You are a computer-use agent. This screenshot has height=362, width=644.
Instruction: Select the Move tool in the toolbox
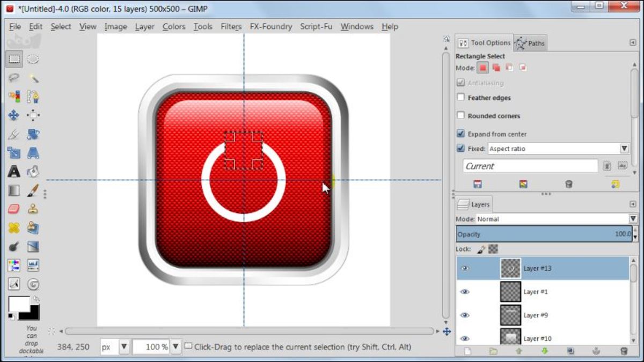tap(13, 114)
